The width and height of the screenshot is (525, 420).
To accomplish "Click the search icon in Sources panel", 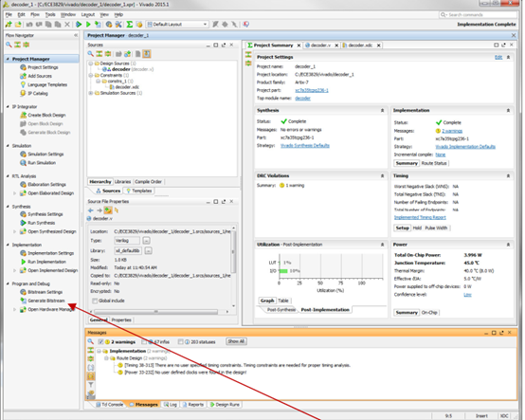I will pos(90,54).
